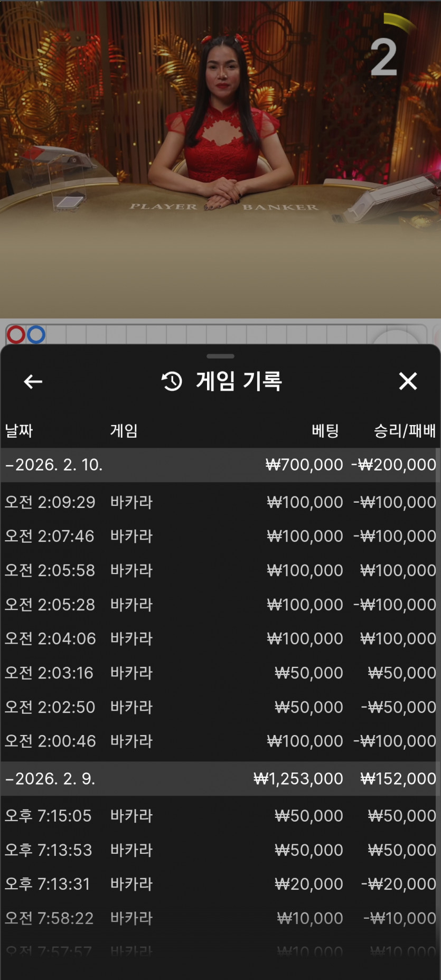
Task: Select the red circle in the roadmap
Action: coord(16,334)
